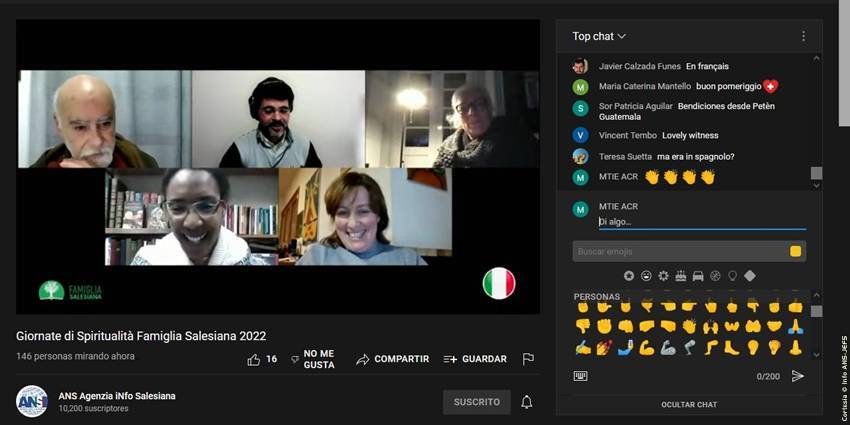Insert flexed biceps emoji

(646, 347)
